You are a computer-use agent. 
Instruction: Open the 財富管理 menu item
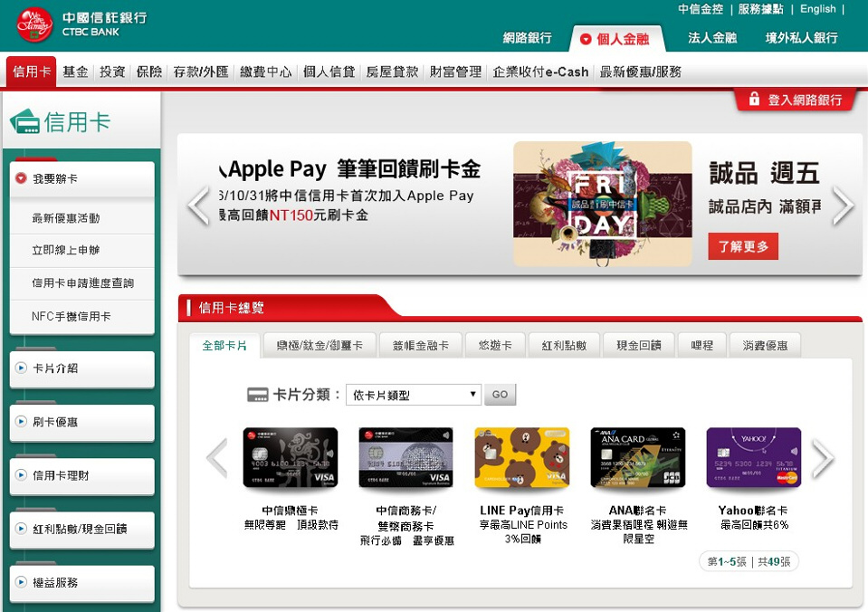[455, 72]
